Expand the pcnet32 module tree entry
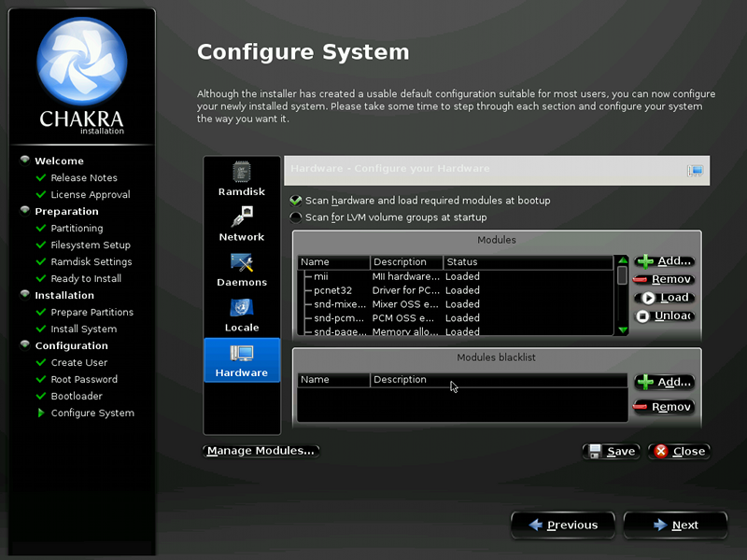Viewport: 747px width, 560px height. coord(306,290)
